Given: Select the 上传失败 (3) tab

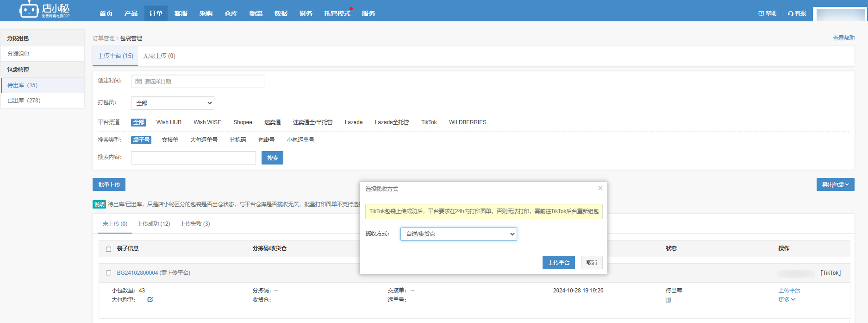Looking at the screenshot, I should pos(195,224).
